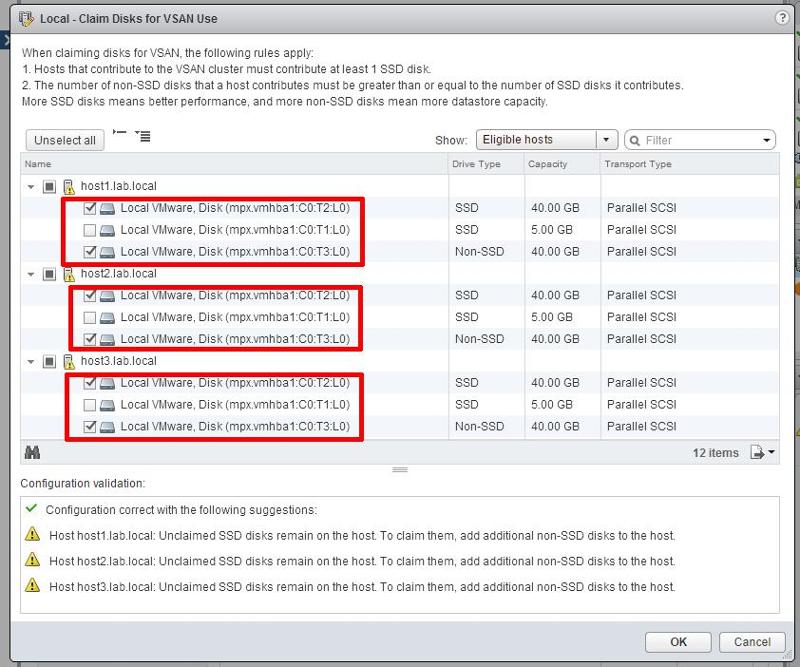
Task: Click the host2.lab.local unclaimed SSD warning message
Action: 362,561
